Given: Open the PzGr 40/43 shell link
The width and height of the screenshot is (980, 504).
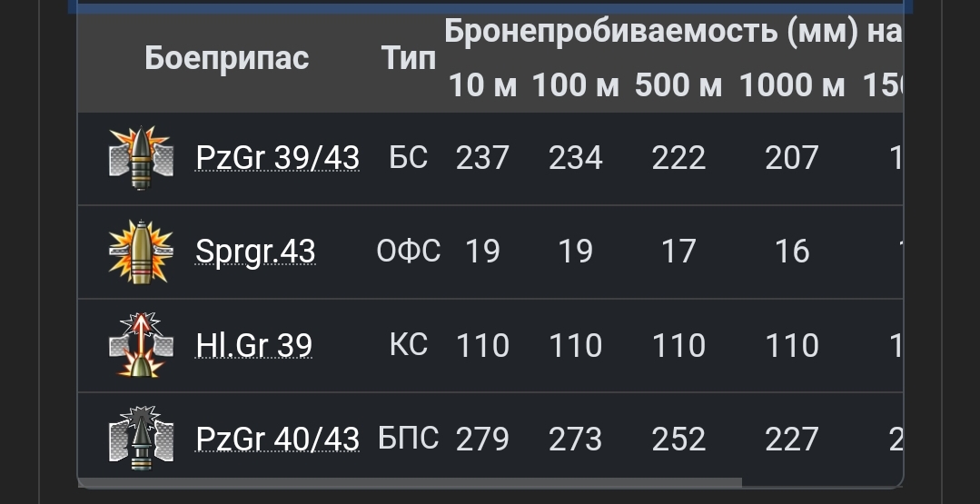Looking at the screenshot, I should (x=277, y=440).
